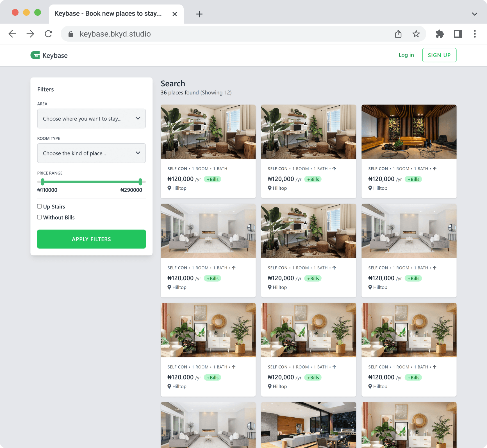This screenshot has height=448, width=487.
Task: Reload the page
Action: 49,34
